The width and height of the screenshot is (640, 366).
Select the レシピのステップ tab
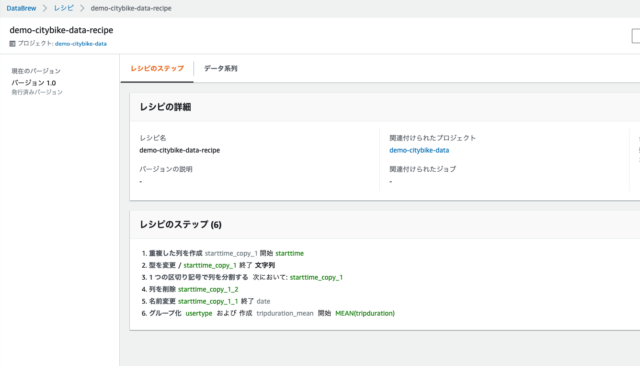tap(157, 69)
